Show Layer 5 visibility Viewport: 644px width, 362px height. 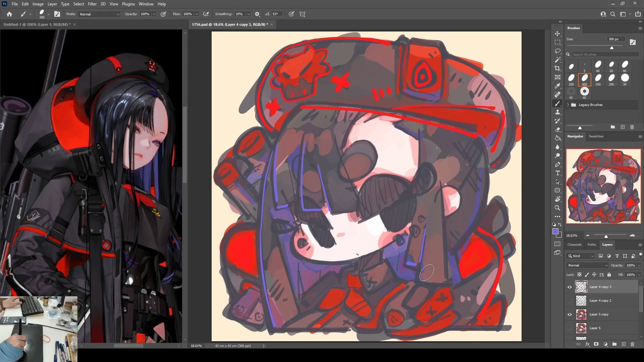pyautogui.click(x=570, y=328)
